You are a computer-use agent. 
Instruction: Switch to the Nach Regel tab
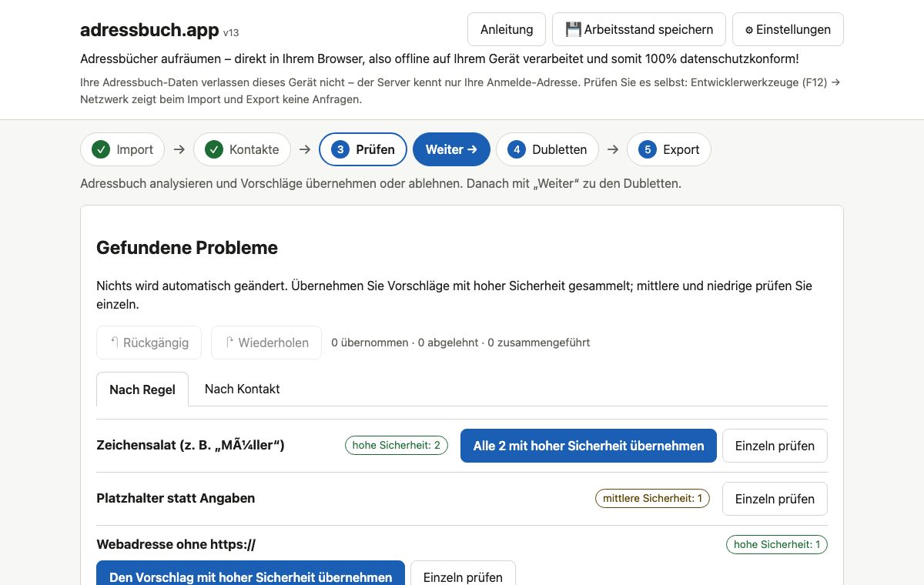142,389
